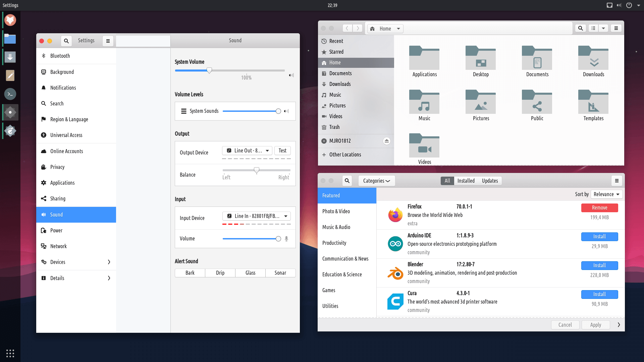Open the Music folder icon
This screenshot has height=362, width=644.
pos(424,102)
